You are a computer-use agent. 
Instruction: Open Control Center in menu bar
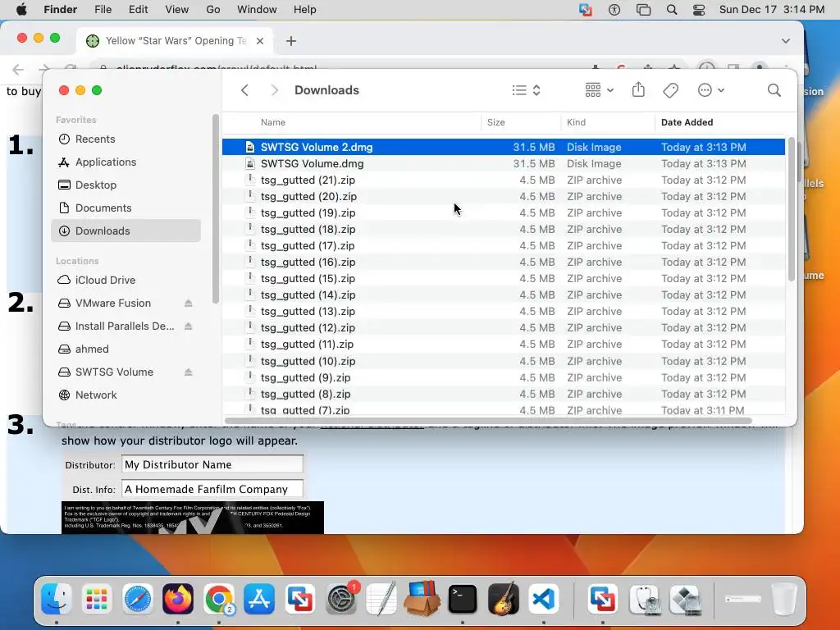tap(699, 10)
